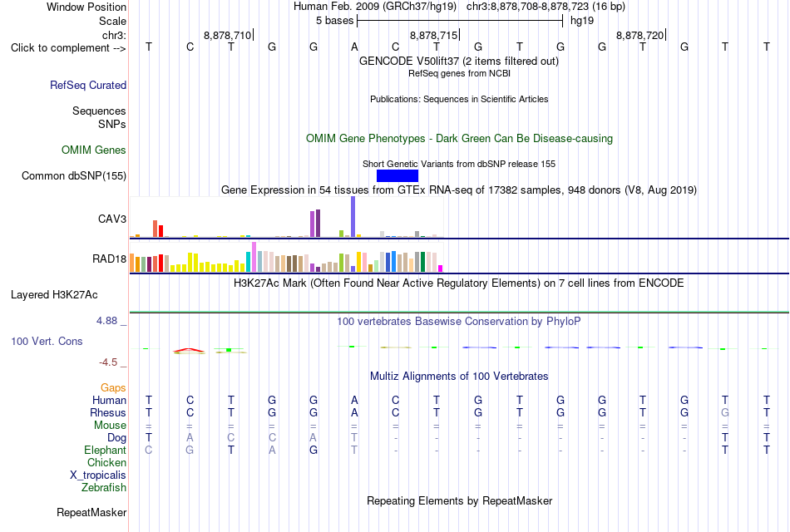Click the 'Click to complement -->' label

click(x=68, y=48)
